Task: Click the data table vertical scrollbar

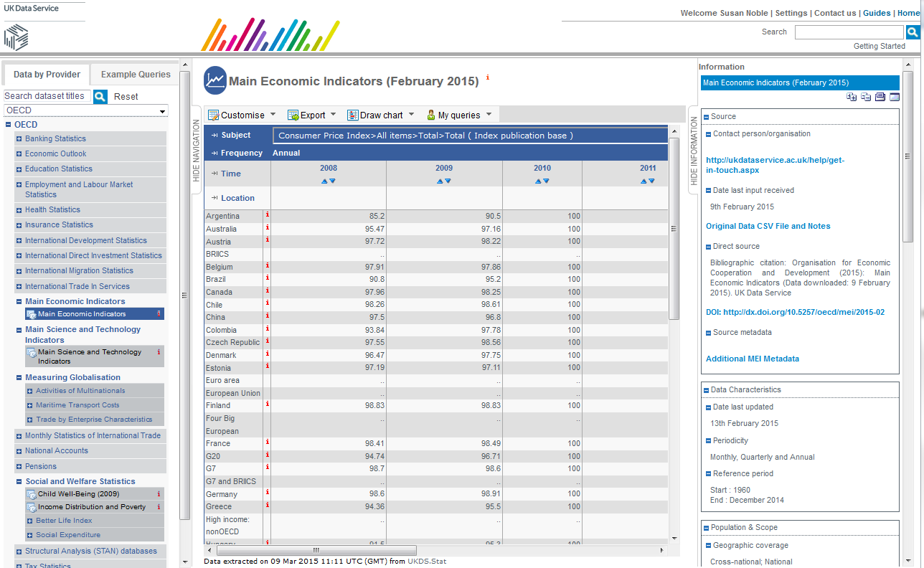Action: [674, 229]
